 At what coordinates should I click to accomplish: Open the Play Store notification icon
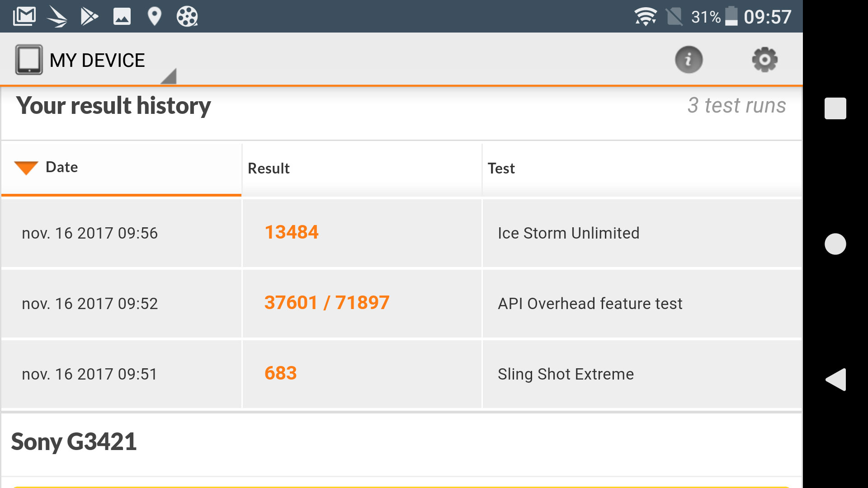tap(89, 17)
